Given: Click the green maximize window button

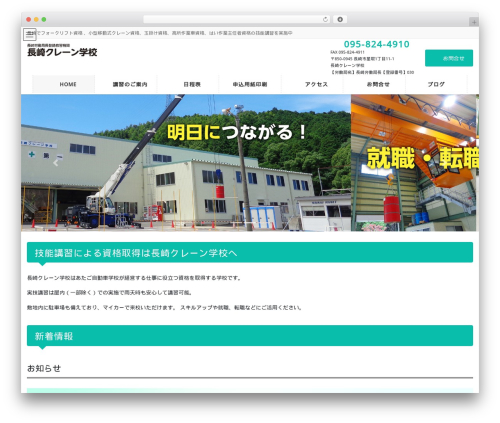Looking at the screenshot, I should click(44, 19).
